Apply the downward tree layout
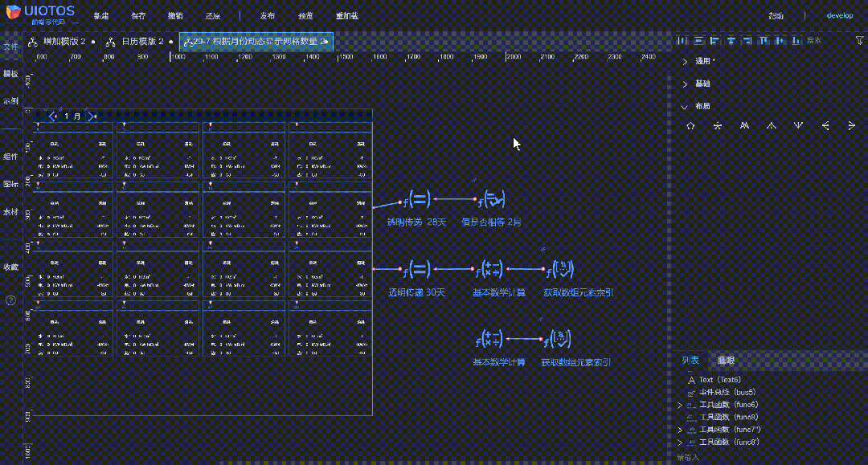 point(798,125)
